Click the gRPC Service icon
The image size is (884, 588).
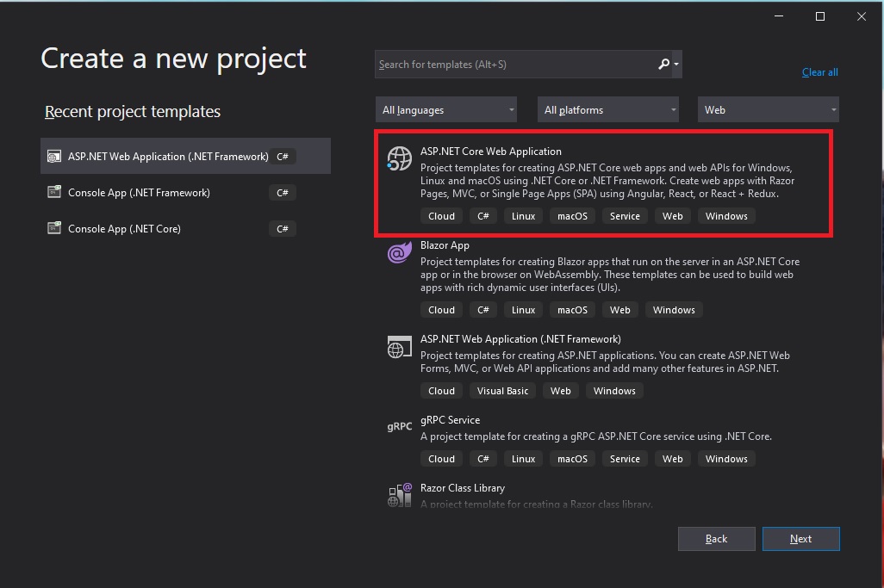pyautogui.click(x=399, y=426)
